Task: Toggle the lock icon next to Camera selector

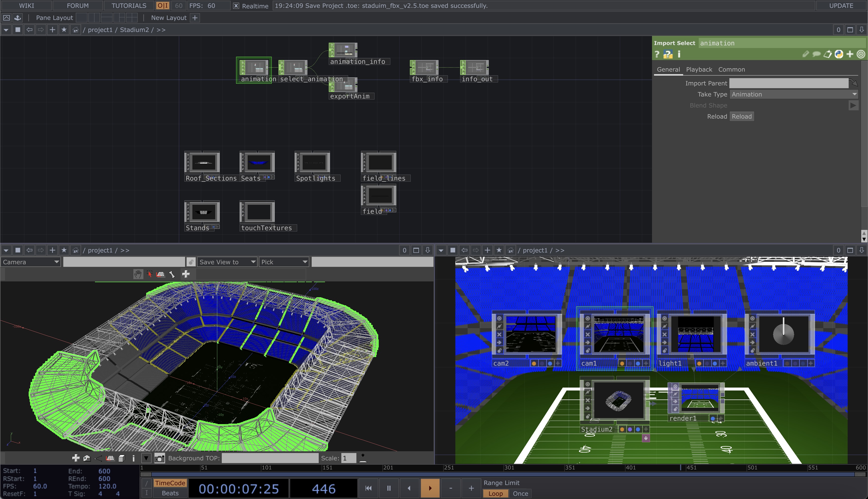Action: coord(191,262)
